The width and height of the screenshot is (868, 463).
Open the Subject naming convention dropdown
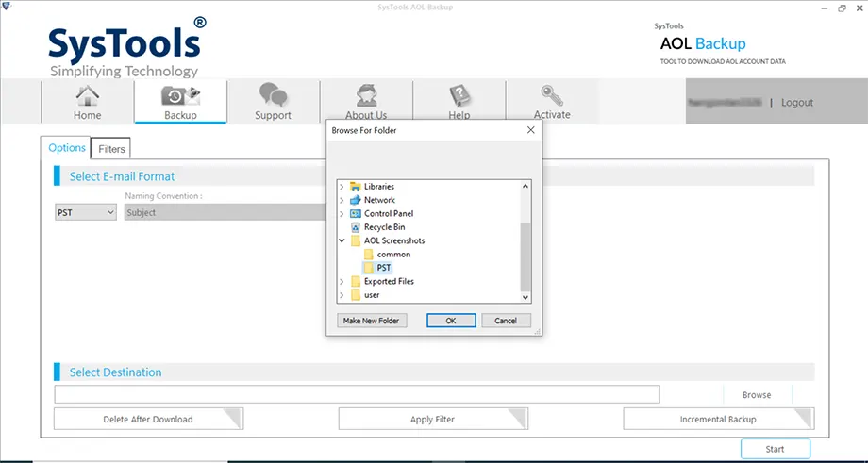[225, 212]
